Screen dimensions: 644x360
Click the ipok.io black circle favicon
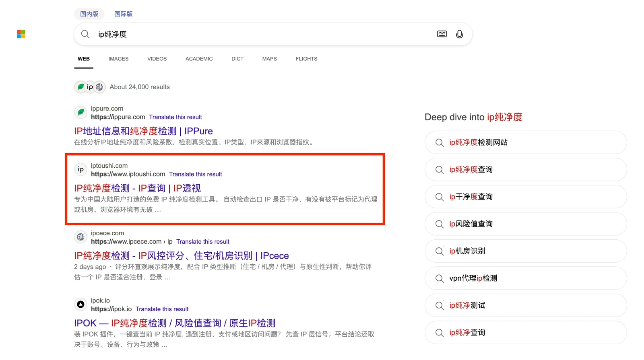click(x=80, y=304)
